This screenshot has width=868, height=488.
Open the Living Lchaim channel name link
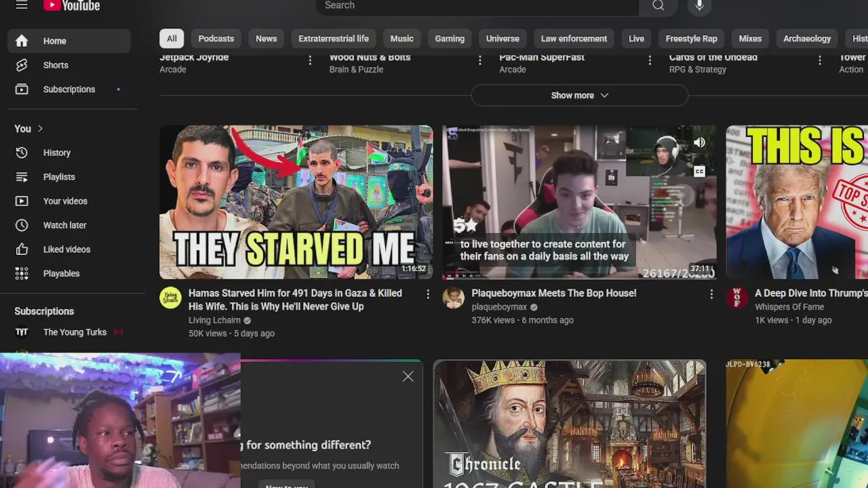click(x=214, y=320)
